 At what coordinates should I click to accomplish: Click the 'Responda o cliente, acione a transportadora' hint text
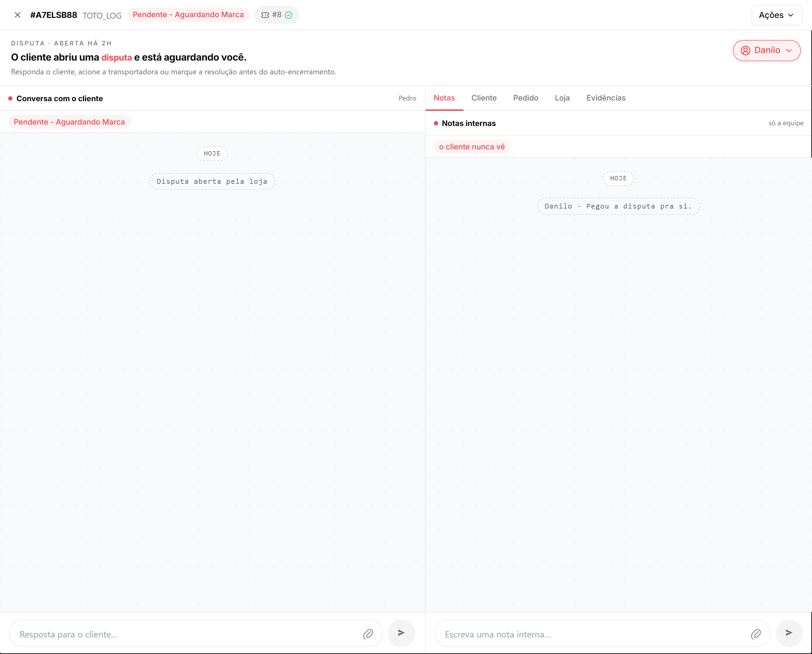pyautogui.click(x=174, y=72)
